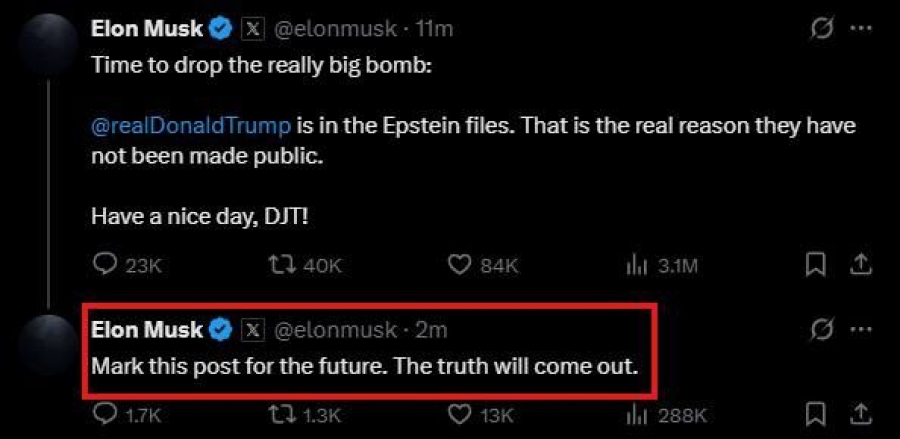
Task: Open Elon Musk's name on first post
Action: pos(148,29)
